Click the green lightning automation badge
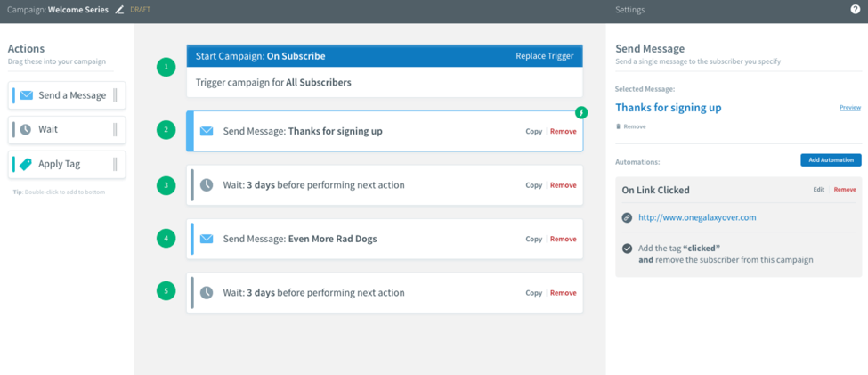 581,112
